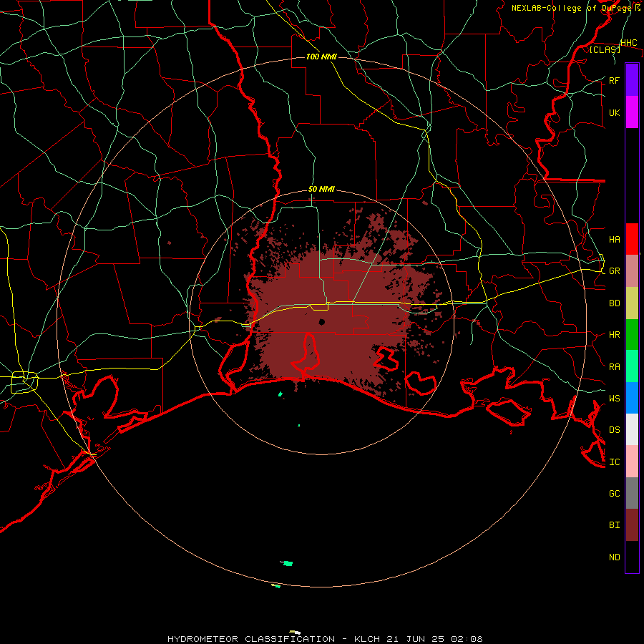Click the DS legend label
The image size is (644, 644).
614,430
